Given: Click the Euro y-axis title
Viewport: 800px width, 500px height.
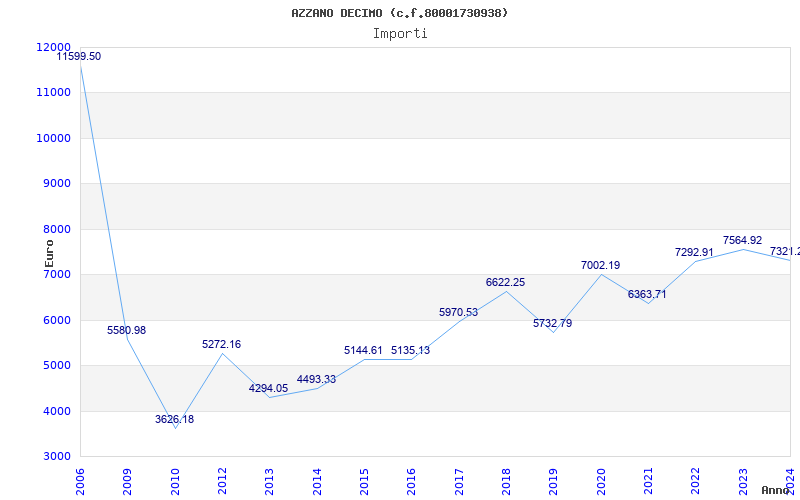Looking at the screenshot, I should click(x=49, y=251).
